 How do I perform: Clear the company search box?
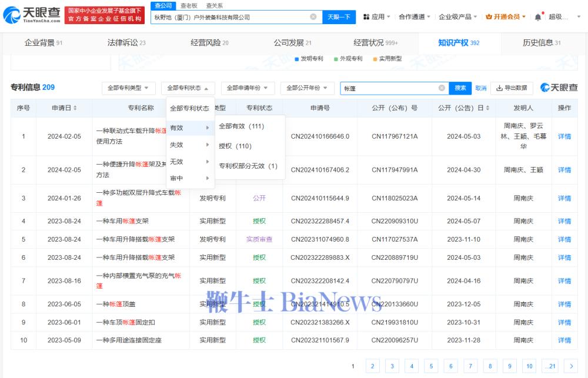point(313,17)
